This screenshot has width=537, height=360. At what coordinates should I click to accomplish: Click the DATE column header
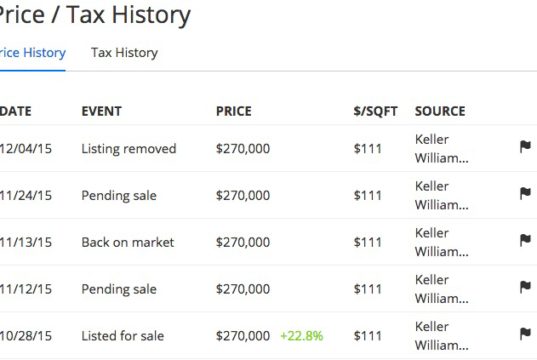click(15, 111)
